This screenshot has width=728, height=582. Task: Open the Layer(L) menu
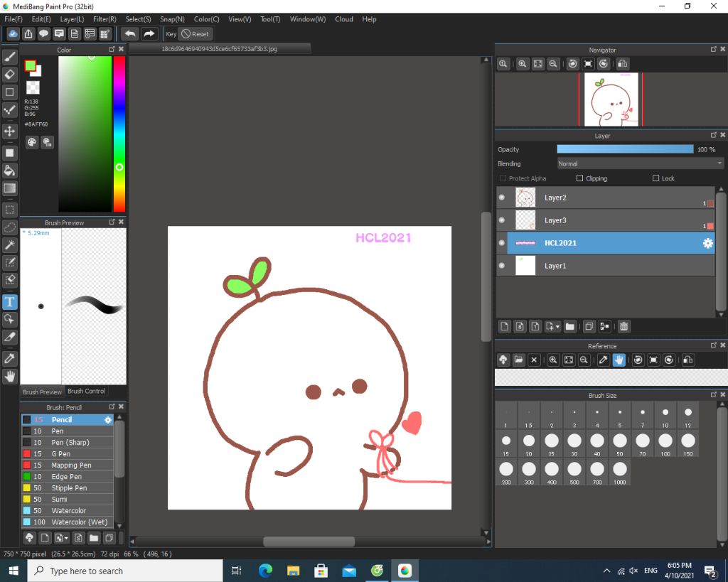pos(72,19)
